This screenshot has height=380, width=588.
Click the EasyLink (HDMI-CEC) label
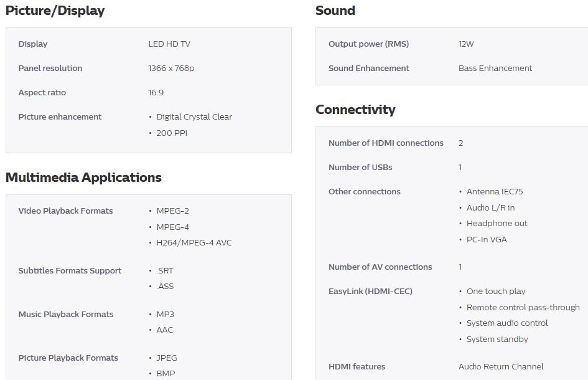point(370,292)
